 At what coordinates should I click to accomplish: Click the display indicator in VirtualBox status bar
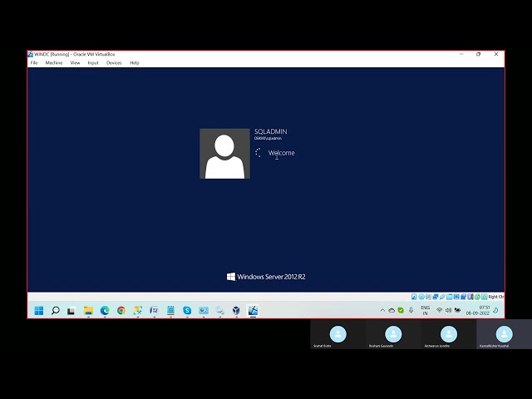point(456,297)
